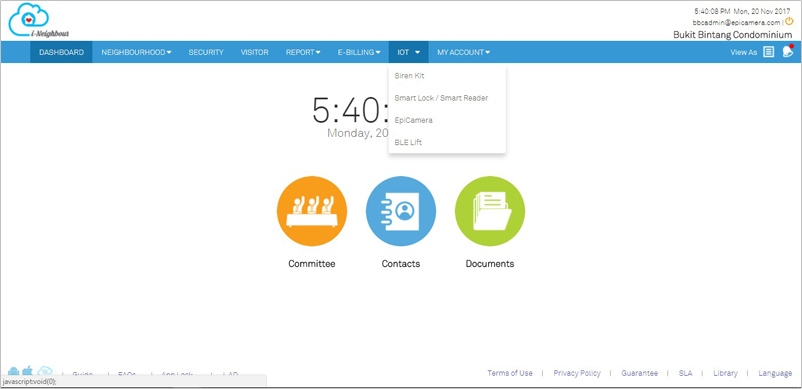Click the Monday date line under clock
The height and width of the screenshot is (389, 802).
pyautogui.click(x=358, y=133)
